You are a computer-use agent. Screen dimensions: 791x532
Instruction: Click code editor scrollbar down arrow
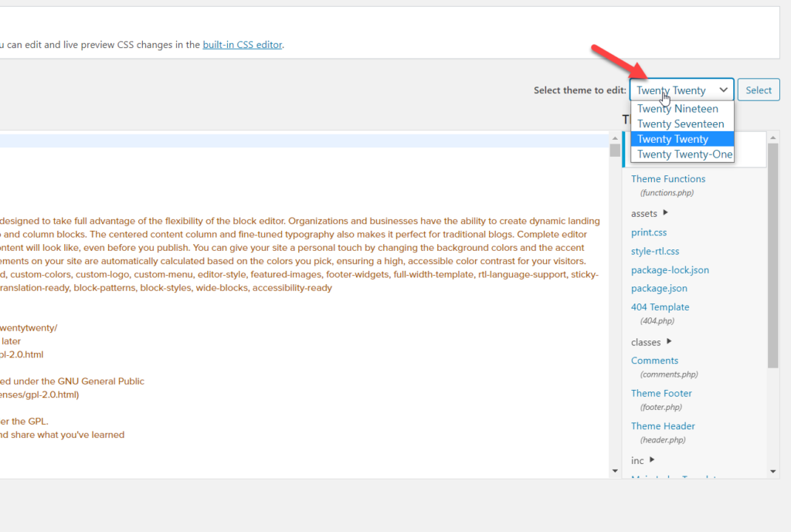tap(614, 471)
